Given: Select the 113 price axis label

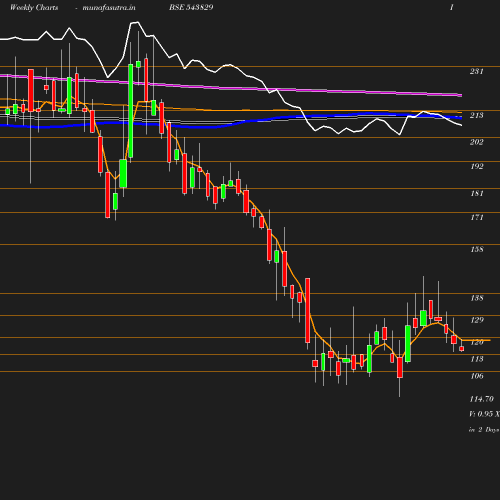Looking at the screenshot, I should point(477,359).
